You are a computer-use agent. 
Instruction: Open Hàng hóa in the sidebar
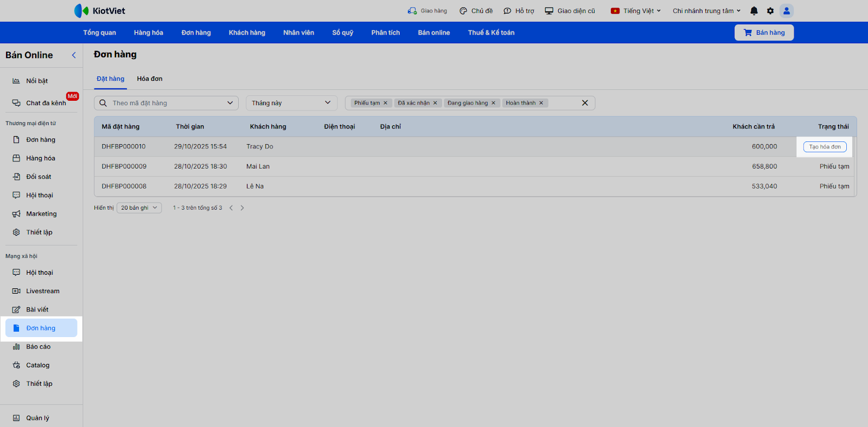[41, 158]
